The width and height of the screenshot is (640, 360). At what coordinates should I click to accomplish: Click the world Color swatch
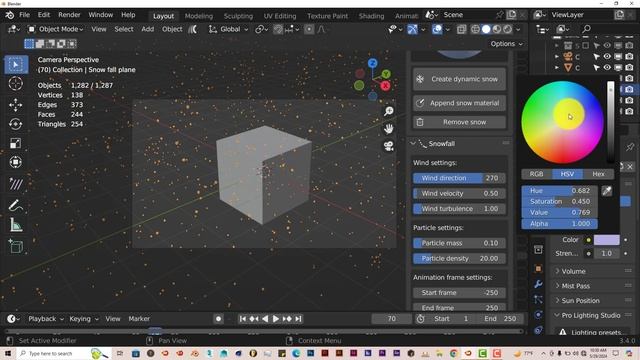pos(607,240)
